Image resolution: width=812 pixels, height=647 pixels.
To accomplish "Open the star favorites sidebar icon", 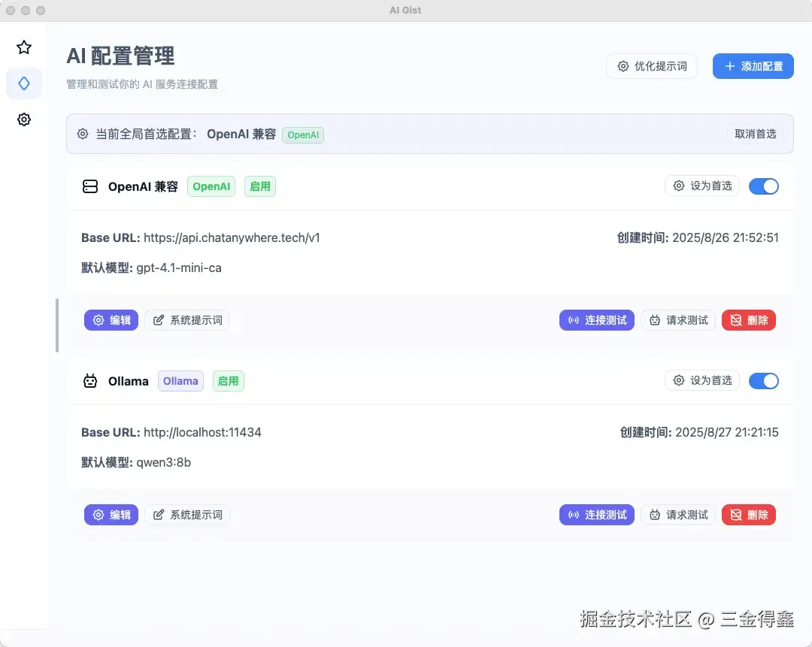I will [x=24, y=47].
